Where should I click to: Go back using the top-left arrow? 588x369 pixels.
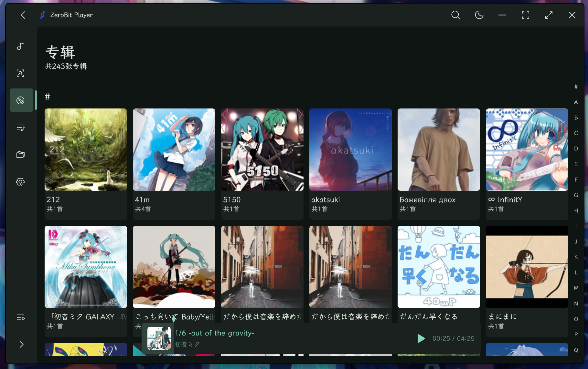[x=23, y=15]
